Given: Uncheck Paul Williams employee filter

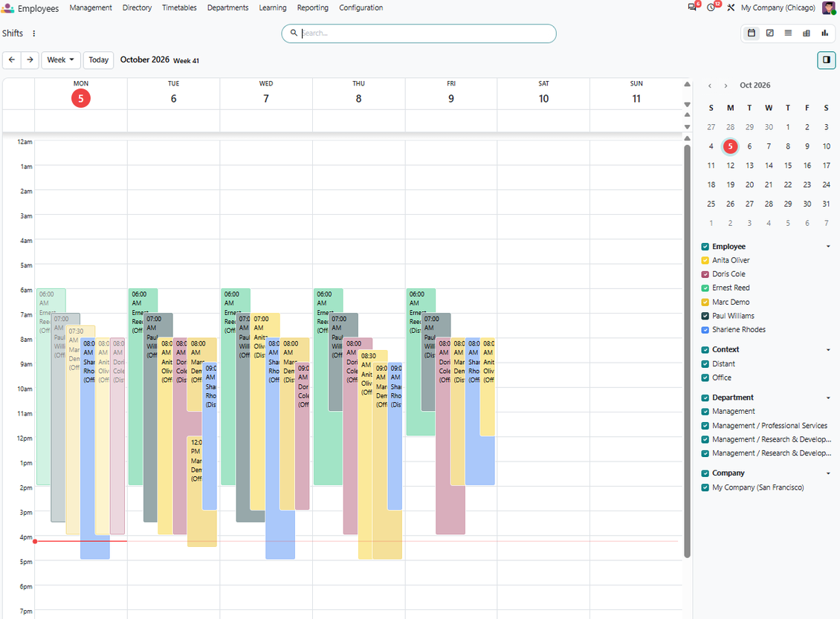Looking at the screenshot, I should pos(705,316).
